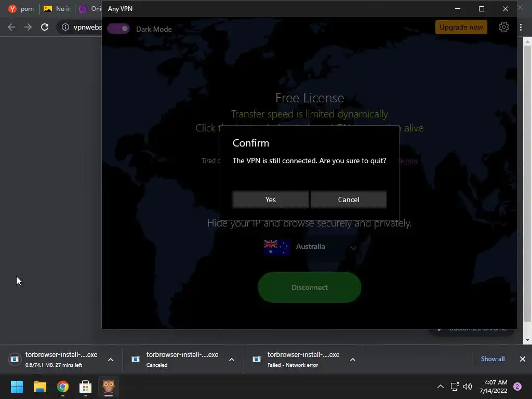This screenshot has height=399, width=532.
Task: Show hidden system tray icons
Action: click(441, 387)
